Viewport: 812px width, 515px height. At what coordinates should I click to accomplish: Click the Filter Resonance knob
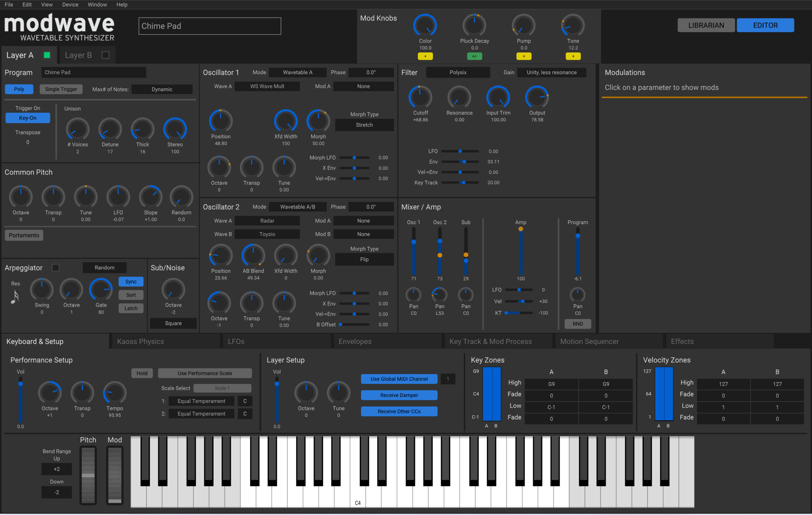click(x=459, y=97)
